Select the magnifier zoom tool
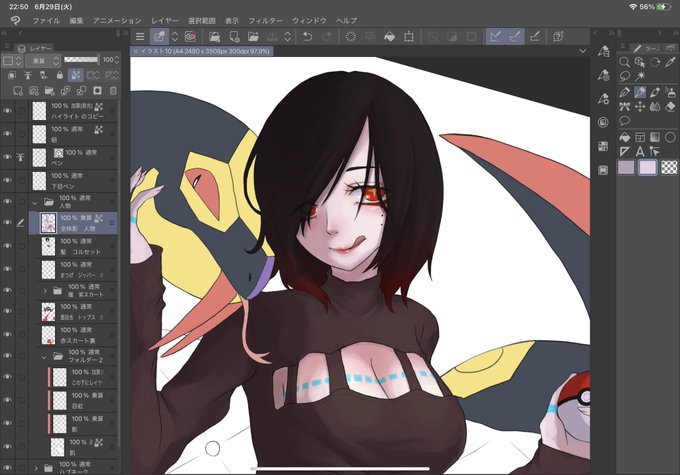Image resolution: width=680 pixels, height=475 pixels. pos(624,62)
